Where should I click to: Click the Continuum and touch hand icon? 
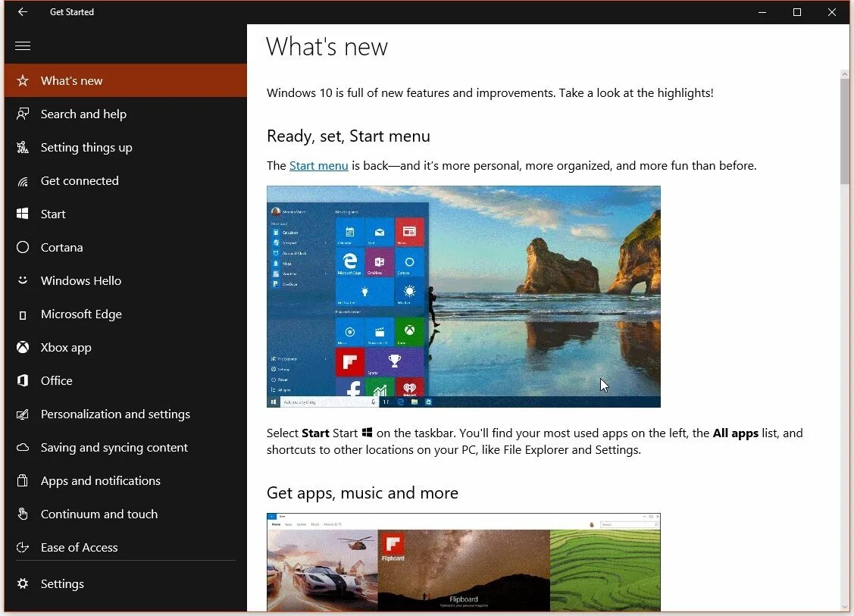22,514
